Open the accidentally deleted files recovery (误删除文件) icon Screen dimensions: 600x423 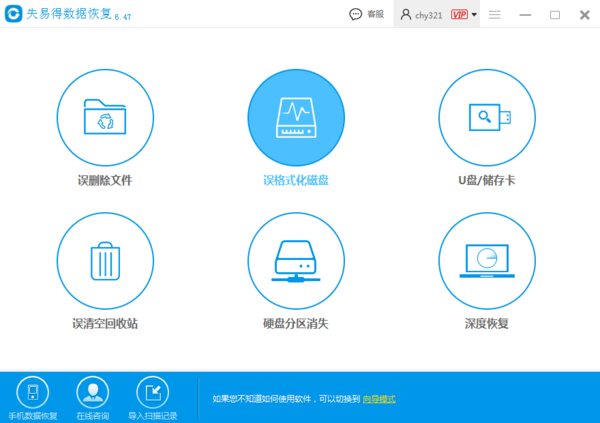pos(104,118)
